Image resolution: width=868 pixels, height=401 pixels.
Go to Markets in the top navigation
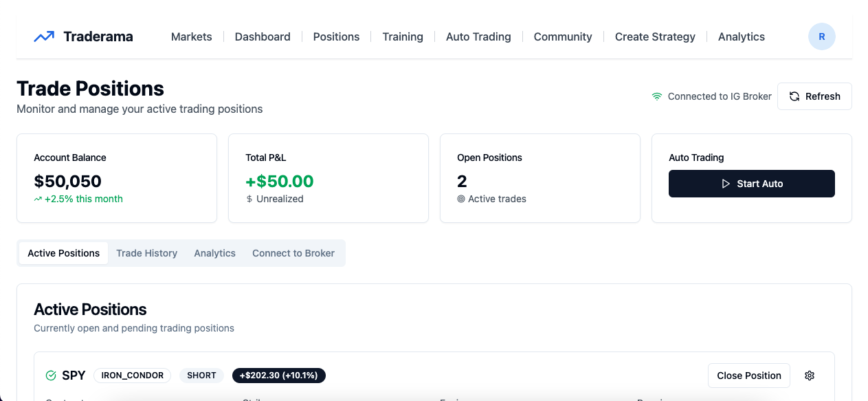coord(192,36)
